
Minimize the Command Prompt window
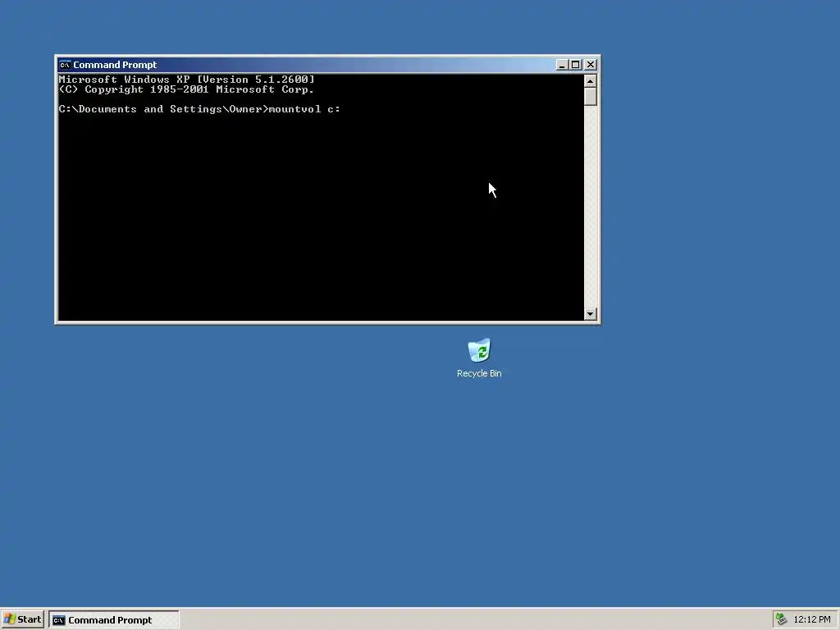[561, 65]
